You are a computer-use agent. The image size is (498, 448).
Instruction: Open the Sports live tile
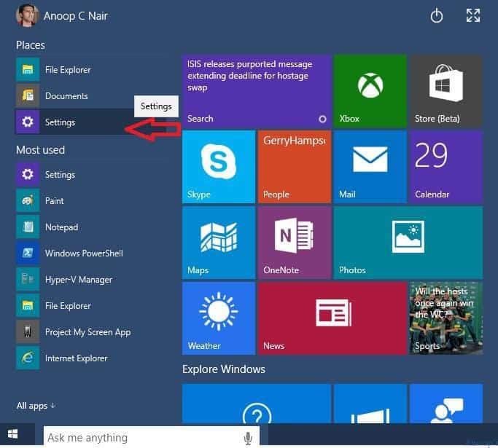pos(446,318)
